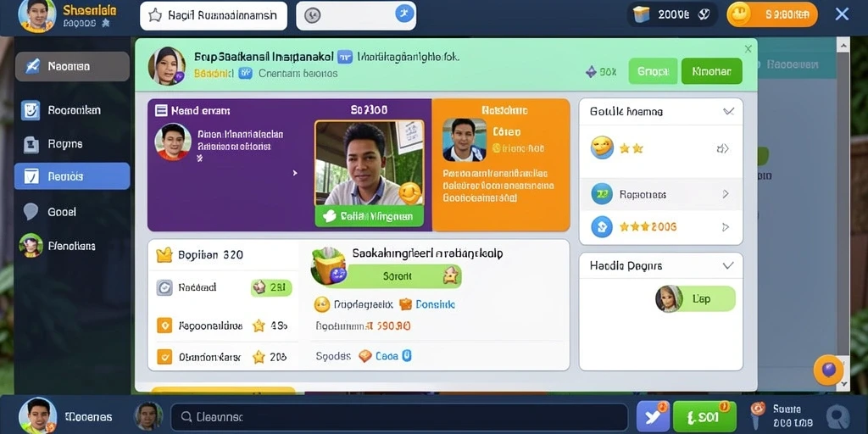Click the smiley emoji on the video thumbnail
Screen dimensions: 868x434
[410, 193]
